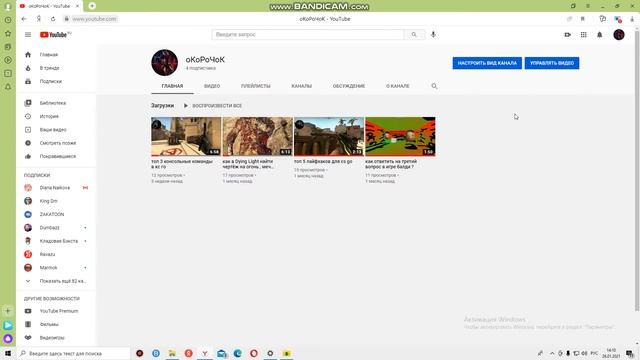Click ВОСПРОИЗВЕСТИ ВСЕ play all link
The width and height of the screenshot is (640, 360).
point(213,106)
